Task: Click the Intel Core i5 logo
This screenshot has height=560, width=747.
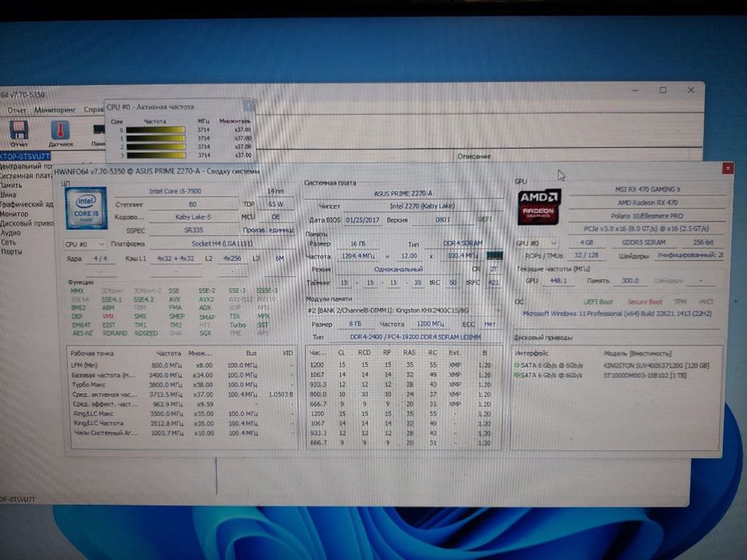Action: pyautogui.click(x=86, y=208)
